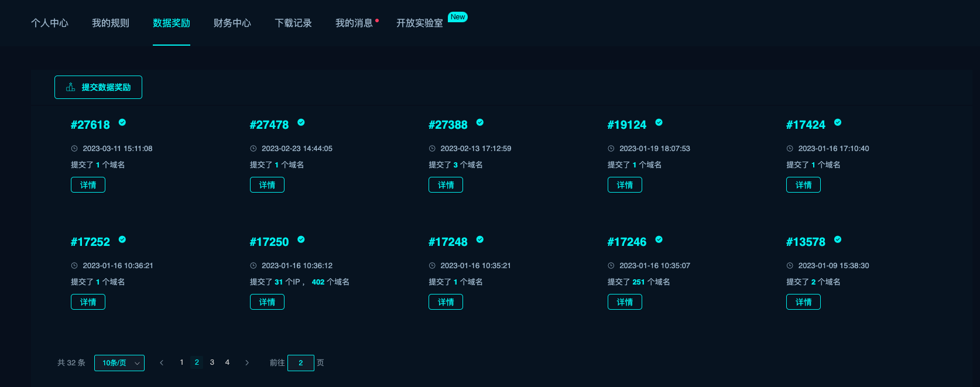The image size is (980, 387).
Task: Open the 我的消息 tab
Action: coord(354,23)
